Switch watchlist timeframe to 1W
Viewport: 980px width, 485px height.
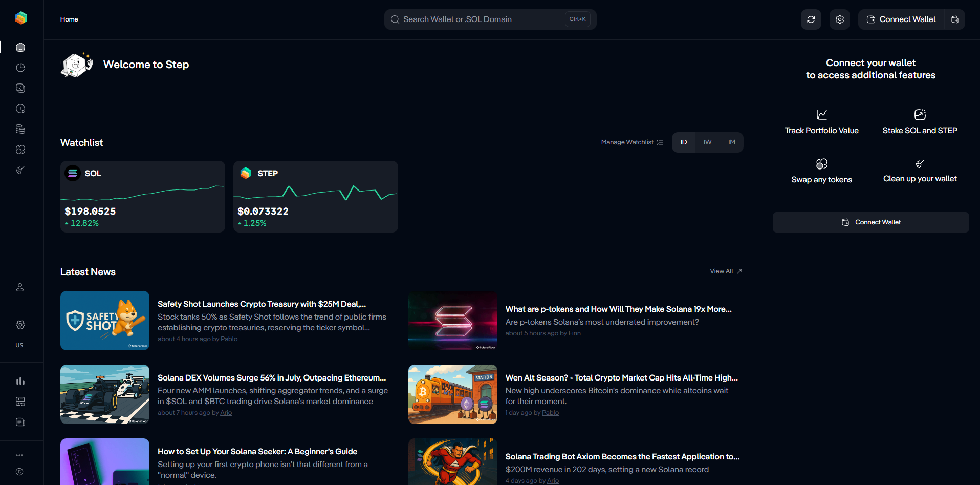tap(707, 142)
